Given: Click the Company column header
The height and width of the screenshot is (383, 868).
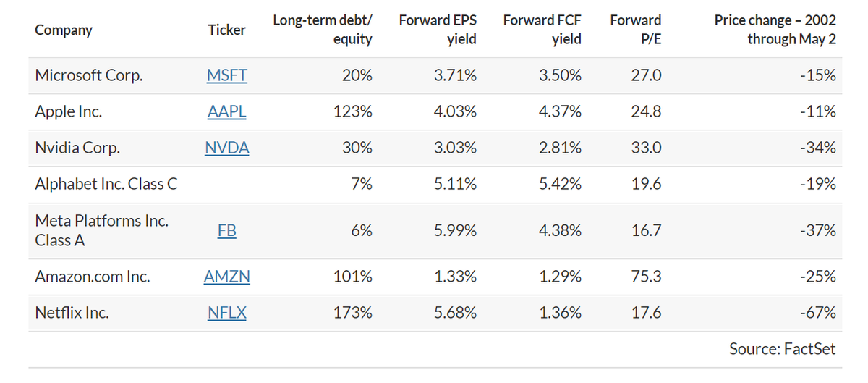Looking at the screenshot, I should 64,30.
